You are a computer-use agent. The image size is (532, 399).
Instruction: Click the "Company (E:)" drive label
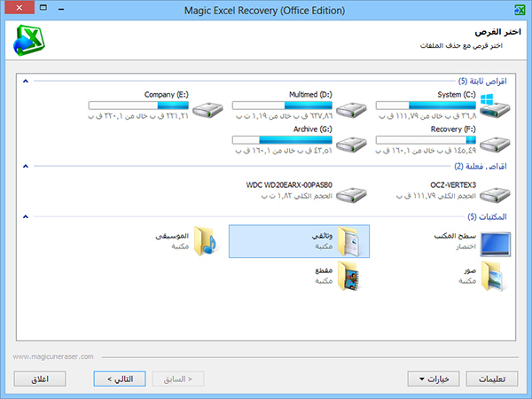[x=167, y=94]
